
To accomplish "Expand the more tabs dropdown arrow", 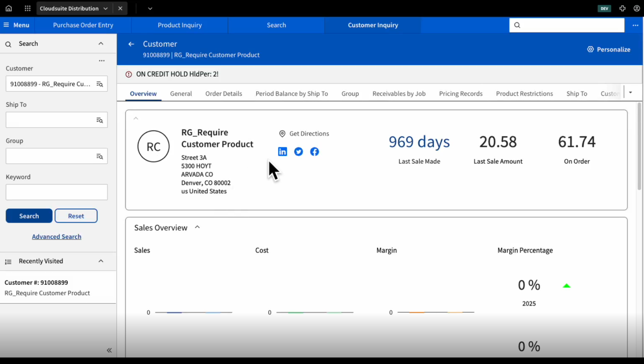I will coord(630,92).
